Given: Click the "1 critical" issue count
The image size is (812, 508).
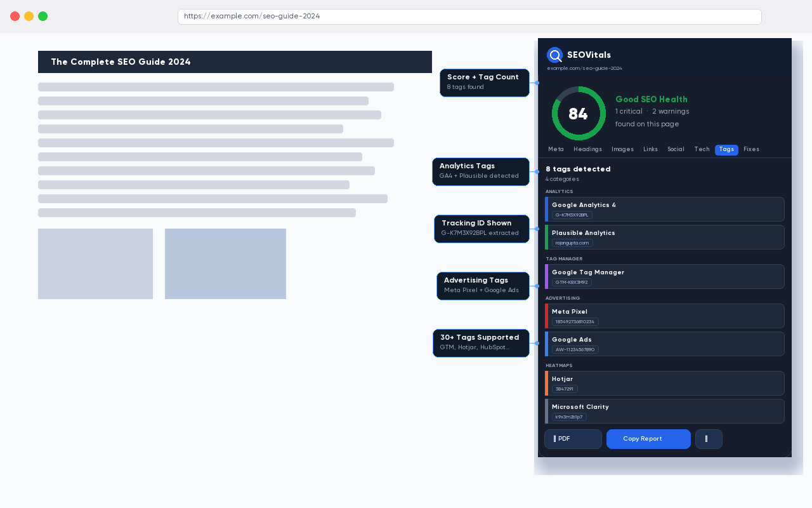Looking at the screenshot, I should pos(629,112).
